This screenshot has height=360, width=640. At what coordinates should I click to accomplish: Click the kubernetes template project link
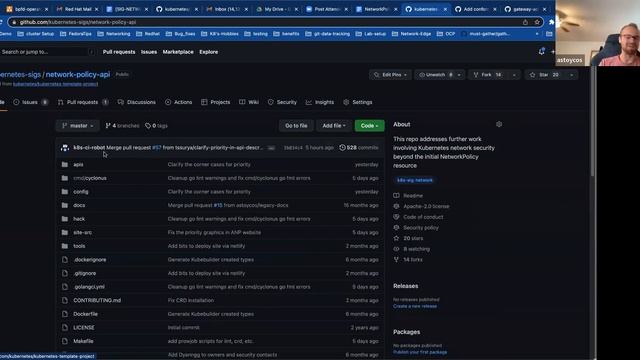(56, 84)
